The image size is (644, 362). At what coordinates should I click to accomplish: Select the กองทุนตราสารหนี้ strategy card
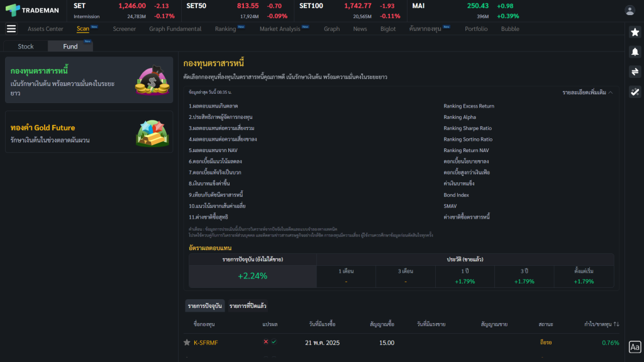(x=89, y=80)
